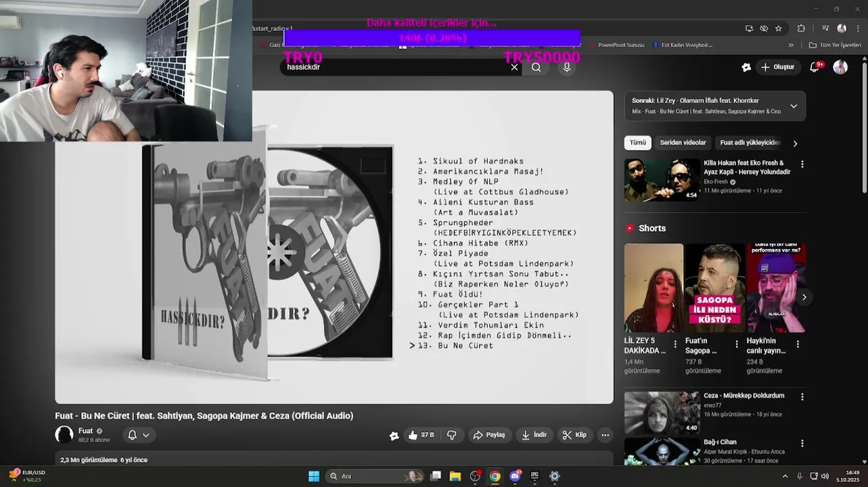Viewport: 868px width, 487px height.
Task: Open the LİL ZEY 5 DAKİKADA short
Action: 654,287
